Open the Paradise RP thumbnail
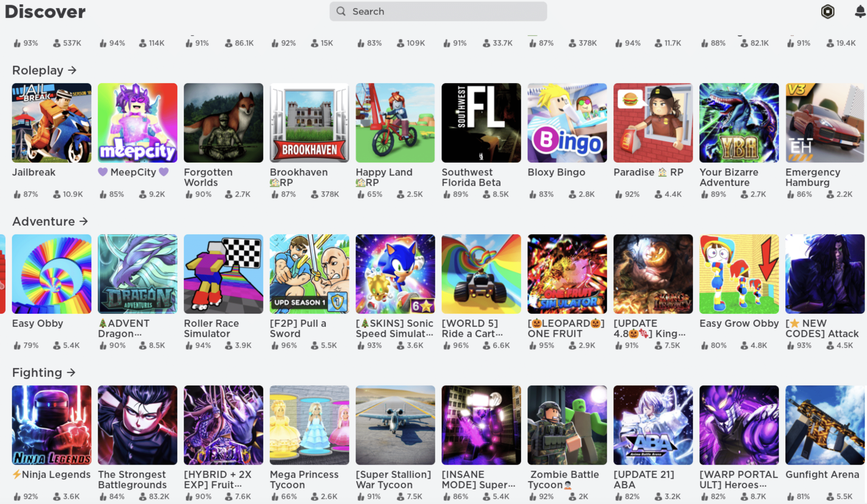Viewport: 867px width, 504px height. point(653,123)
